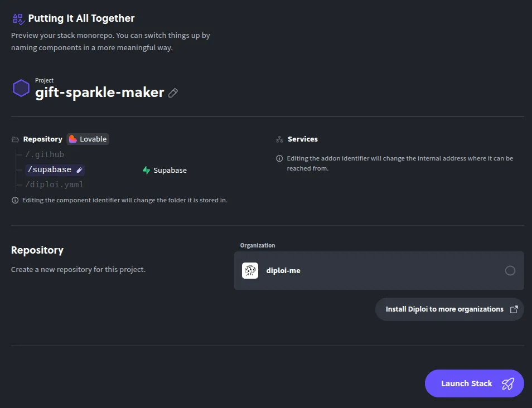Click the diploi-me organization avatar
Image resolution: width=532 pixels, height=408 pixels.
(x=250, y=270)
